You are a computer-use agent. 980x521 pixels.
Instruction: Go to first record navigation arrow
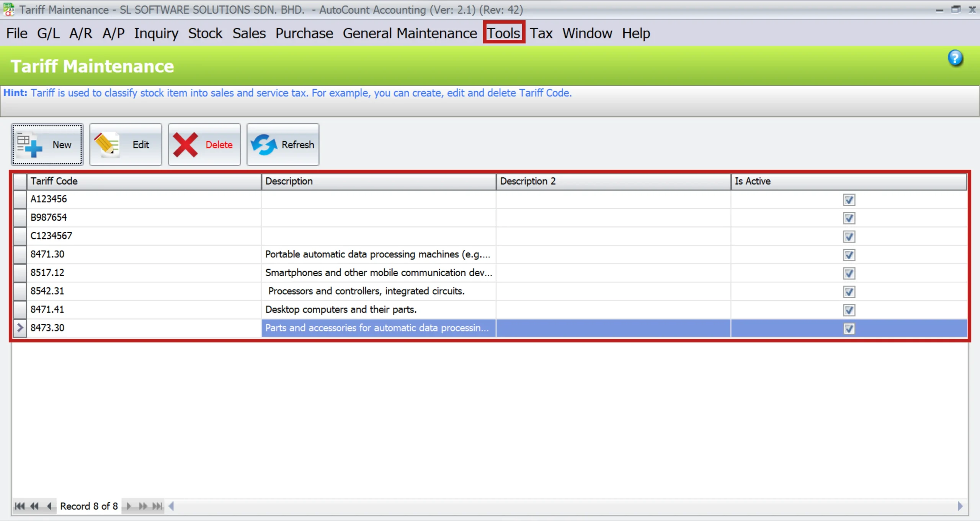click(x=20, y=506)
